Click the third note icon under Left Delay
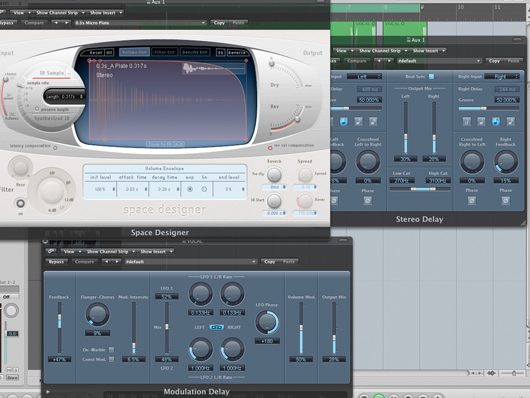 [358, 121]
